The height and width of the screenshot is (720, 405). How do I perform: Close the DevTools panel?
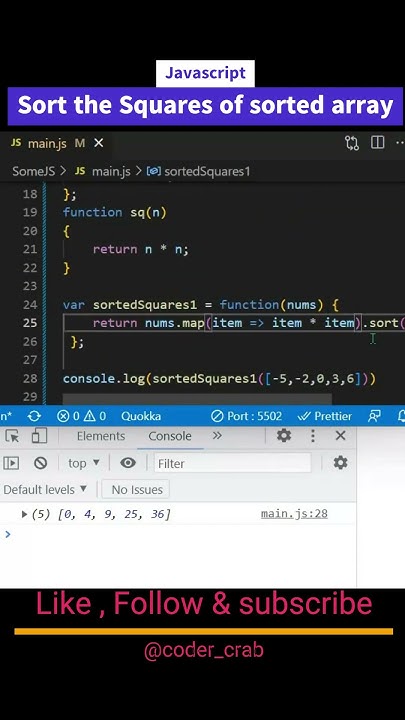(340, 435)
